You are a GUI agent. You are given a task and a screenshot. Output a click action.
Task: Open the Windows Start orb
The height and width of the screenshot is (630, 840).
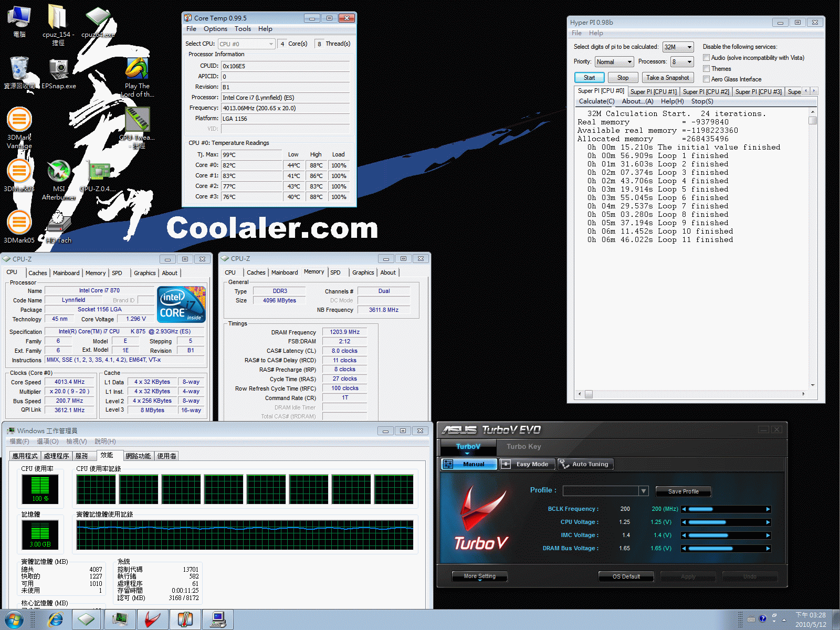tap(14, 620)
